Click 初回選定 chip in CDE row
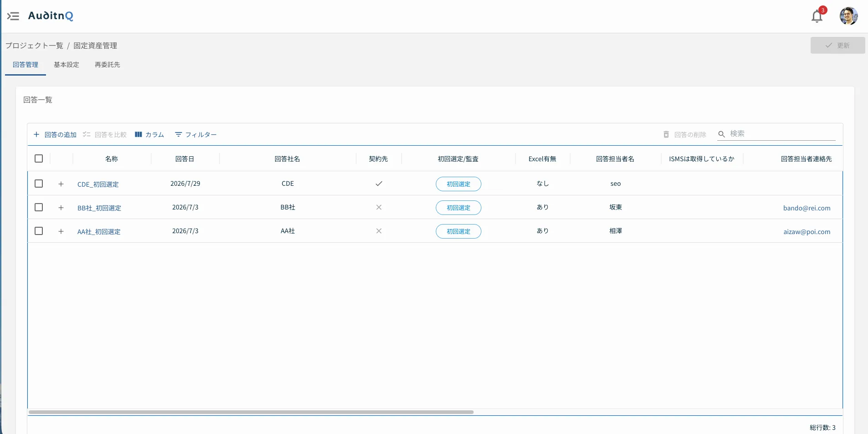 (x=459, y=184)
